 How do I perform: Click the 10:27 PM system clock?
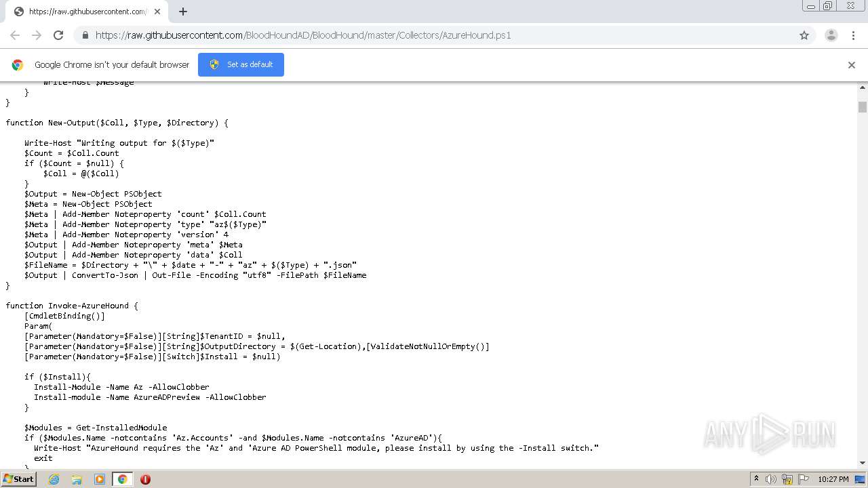point(833,479)
